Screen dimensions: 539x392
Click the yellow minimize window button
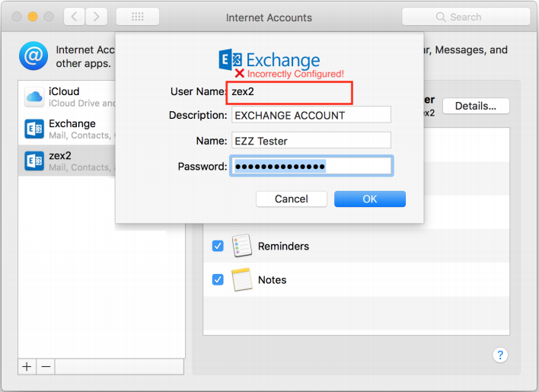coord(33,17)
